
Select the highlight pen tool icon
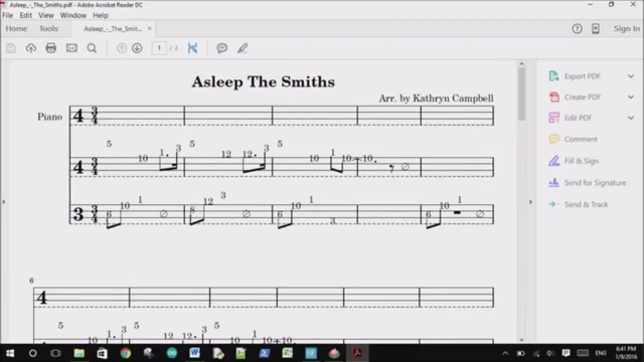click(x=243, y=48)
